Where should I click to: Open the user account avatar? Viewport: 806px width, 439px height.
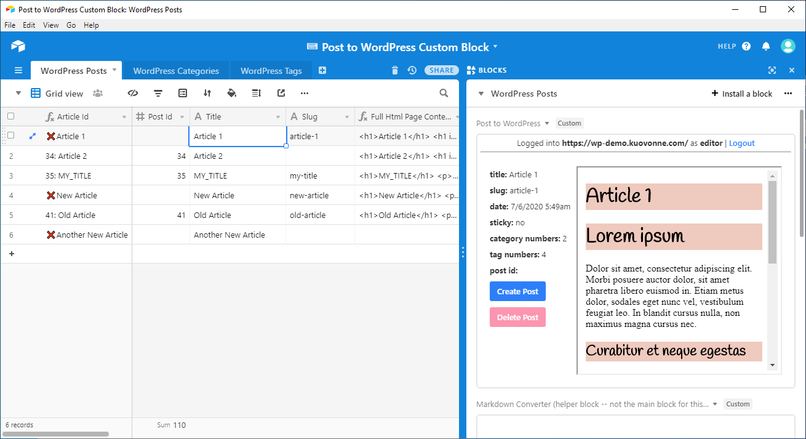point(788,46)
